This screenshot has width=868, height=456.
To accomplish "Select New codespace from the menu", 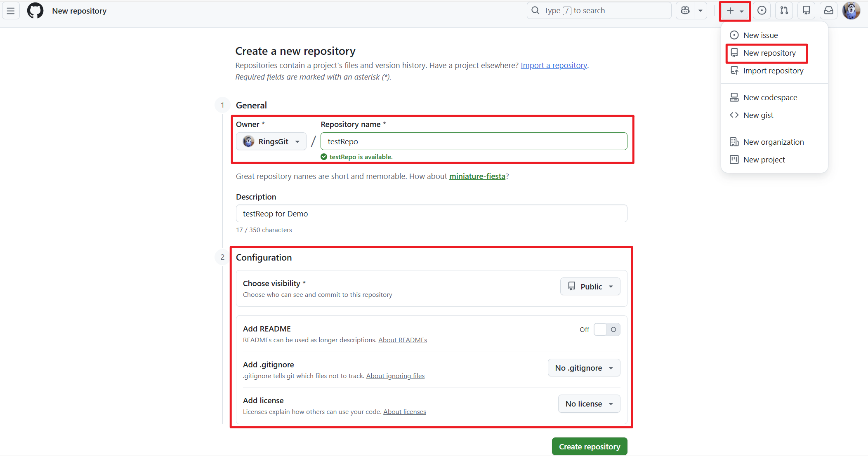I will 769,97.
